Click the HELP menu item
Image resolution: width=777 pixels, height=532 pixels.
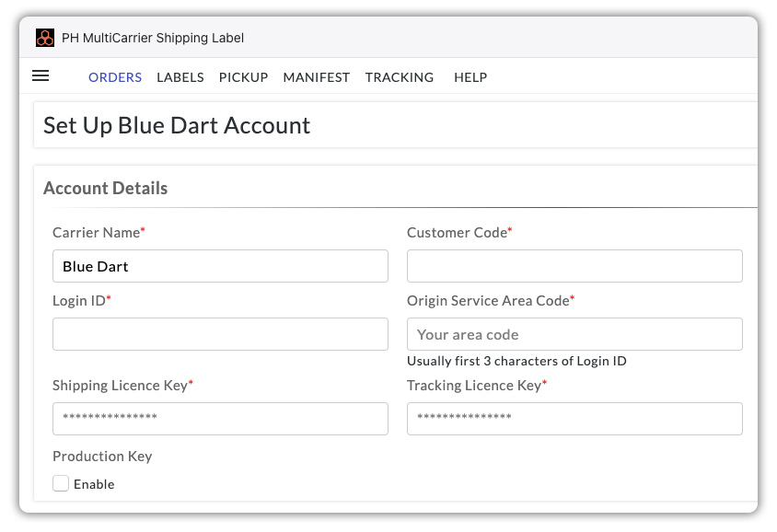[470, 77]
